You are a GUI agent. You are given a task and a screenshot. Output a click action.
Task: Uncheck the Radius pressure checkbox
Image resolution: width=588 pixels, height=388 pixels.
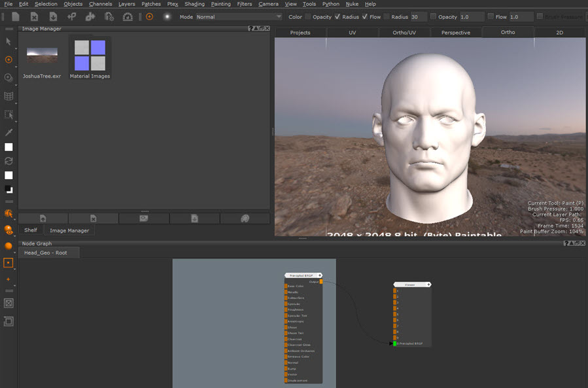[x=337, y=16]
